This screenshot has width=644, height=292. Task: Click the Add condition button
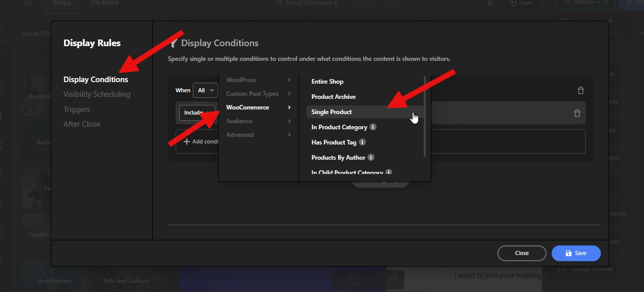[x=201, y=141]
